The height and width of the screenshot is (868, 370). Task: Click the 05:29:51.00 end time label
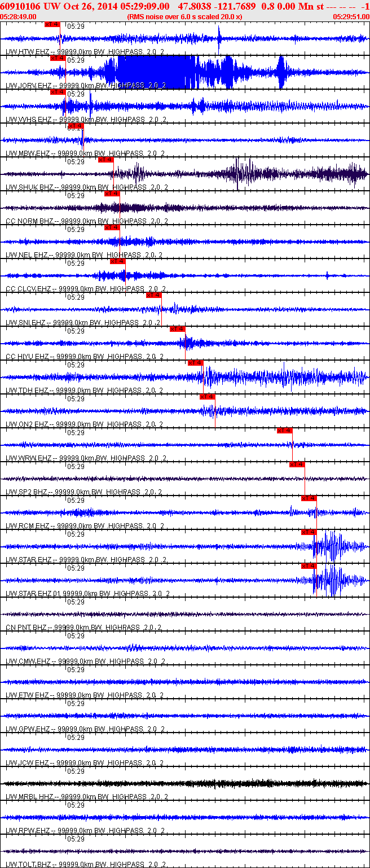point(351,17)
